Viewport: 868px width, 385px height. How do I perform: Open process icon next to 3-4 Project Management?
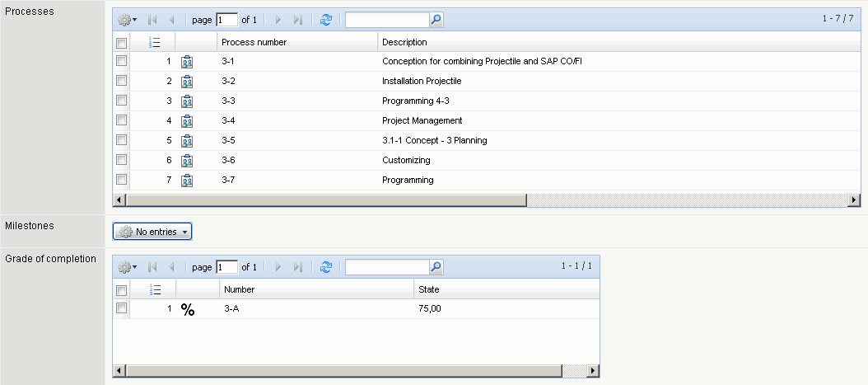(187, 121)
